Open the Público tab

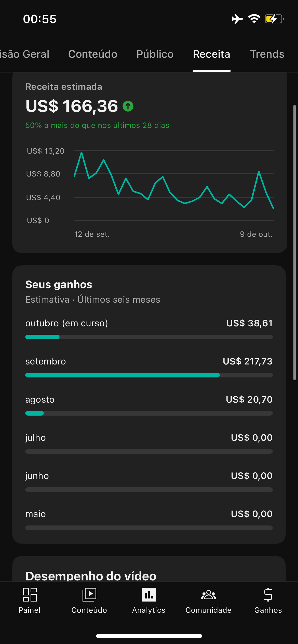[x=155, y=54]
